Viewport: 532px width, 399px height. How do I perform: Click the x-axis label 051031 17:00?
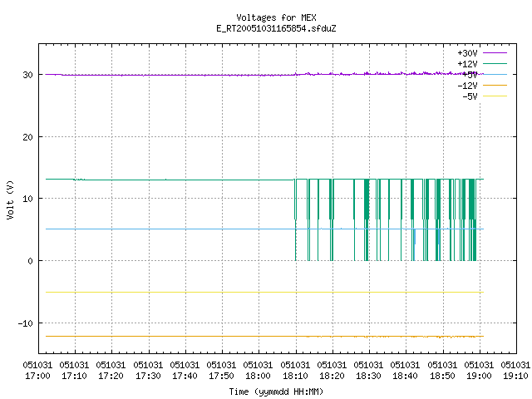(x=37, y=371)
